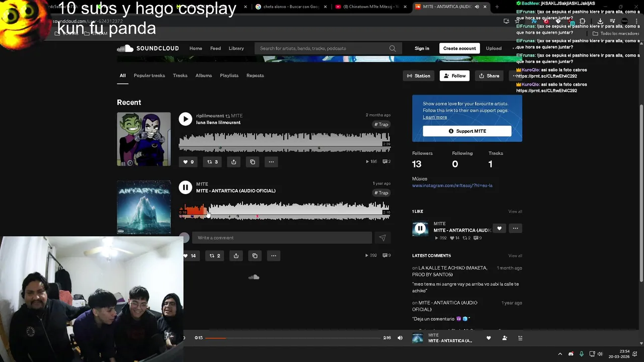Open the Upload link

[x=494, y=48]
